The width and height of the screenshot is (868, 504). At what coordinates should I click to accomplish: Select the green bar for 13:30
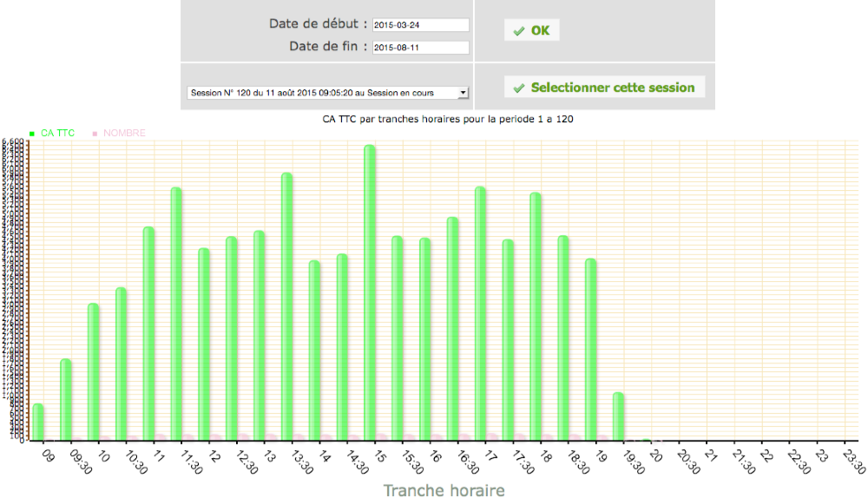(286, 308)
